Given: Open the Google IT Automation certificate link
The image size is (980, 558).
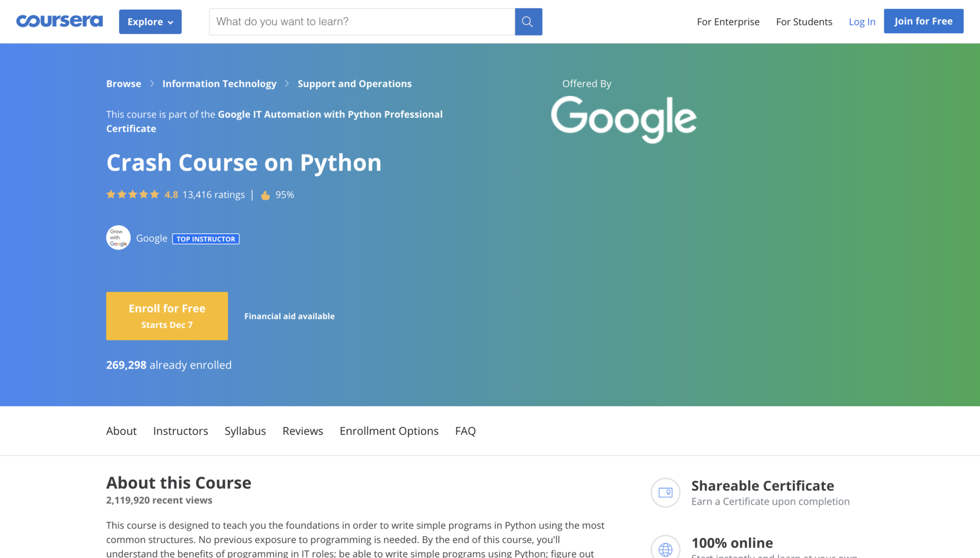Looking at the screenshot, I should (330, 114).
